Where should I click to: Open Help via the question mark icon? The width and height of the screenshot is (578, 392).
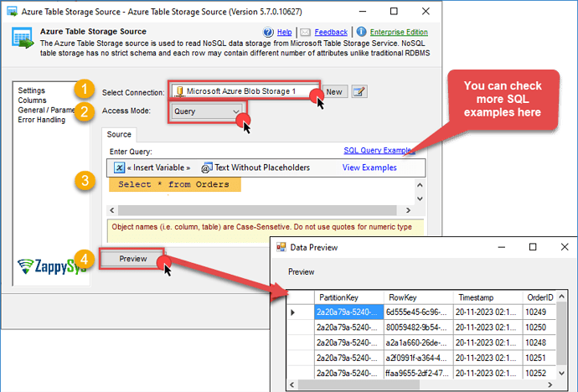[268, 32]
